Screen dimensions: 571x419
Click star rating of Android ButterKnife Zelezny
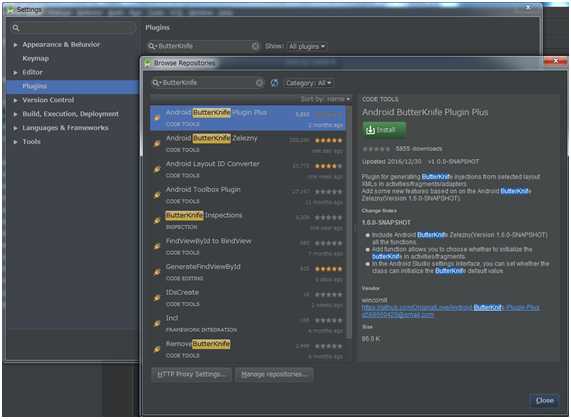(328, 141)
